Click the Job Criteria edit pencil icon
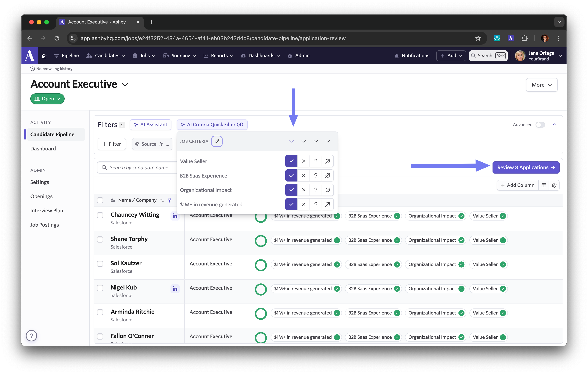 (217, 141)
